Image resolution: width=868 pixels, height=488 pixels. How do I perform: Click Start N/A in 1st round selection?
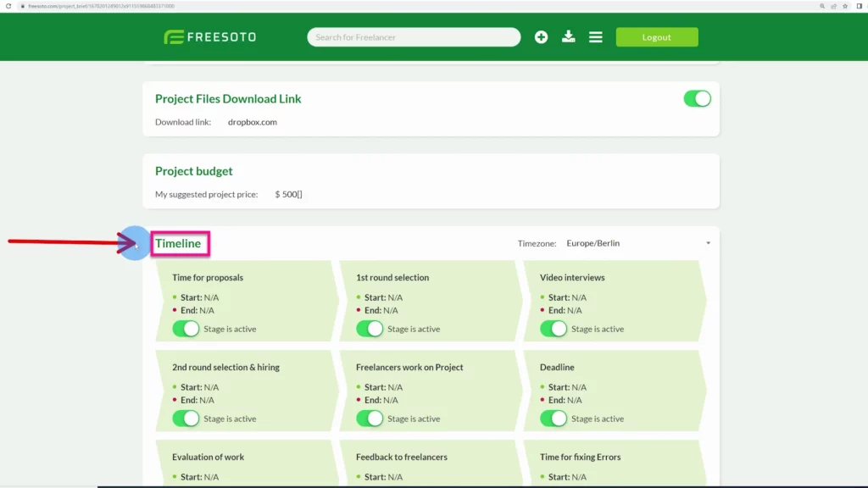tap(383, 297)
